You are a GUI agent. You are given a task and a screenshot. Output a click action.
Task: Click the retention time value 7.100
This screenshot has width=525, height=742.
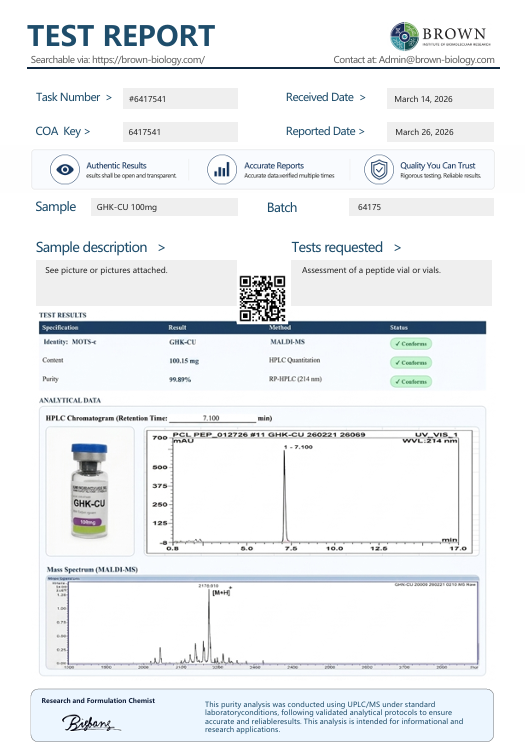click(x=211, y=418)
